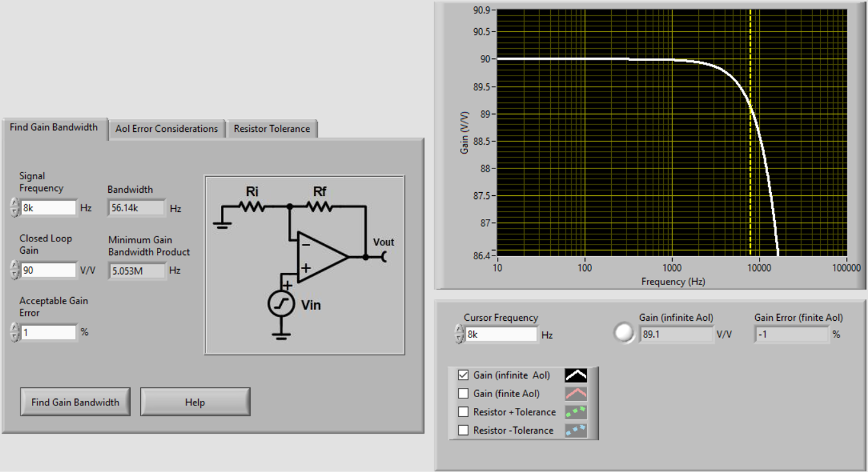Enable the Gain (finite Aol) checkbox
Viewport: 868px width, 472px height.
463,394
